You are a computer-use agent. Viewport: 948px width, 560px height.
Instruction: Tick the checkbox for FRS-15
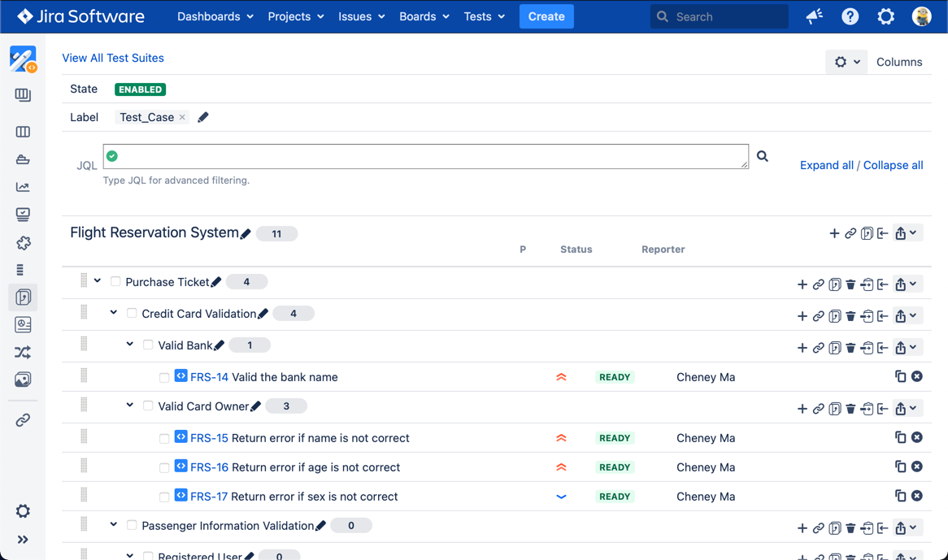164,439
